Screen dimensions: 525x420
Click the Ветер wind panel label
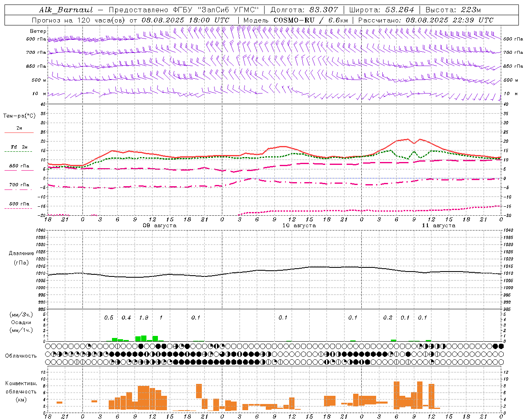pyautogui.click(x=38, y=31)
